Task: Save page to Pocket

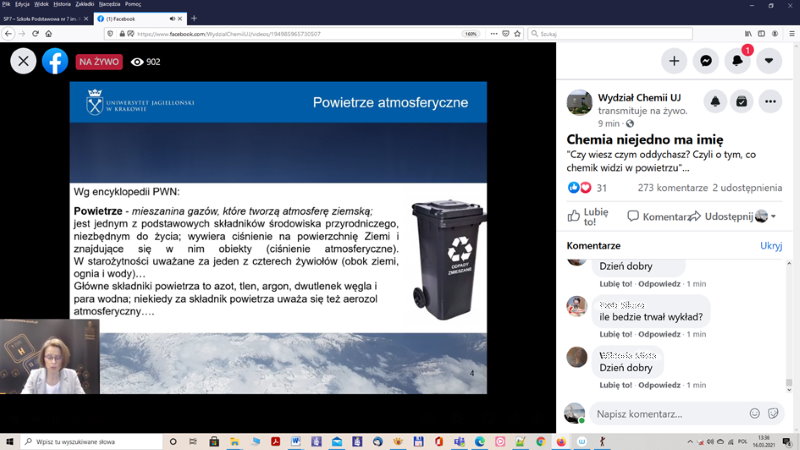Action: tap(506, 34)
